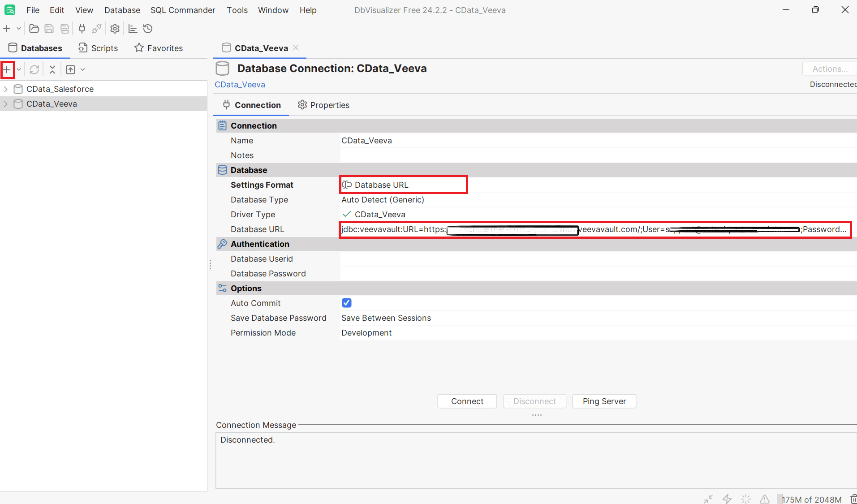
Task: Refresh the databases list in the sidebar
Action: 34,69
